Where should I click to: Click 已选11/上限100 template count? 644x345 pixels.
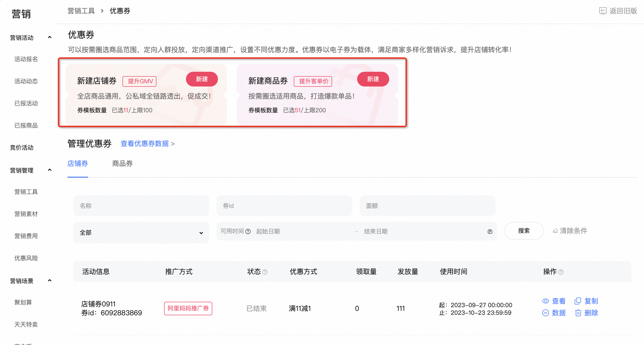(132, 110)
